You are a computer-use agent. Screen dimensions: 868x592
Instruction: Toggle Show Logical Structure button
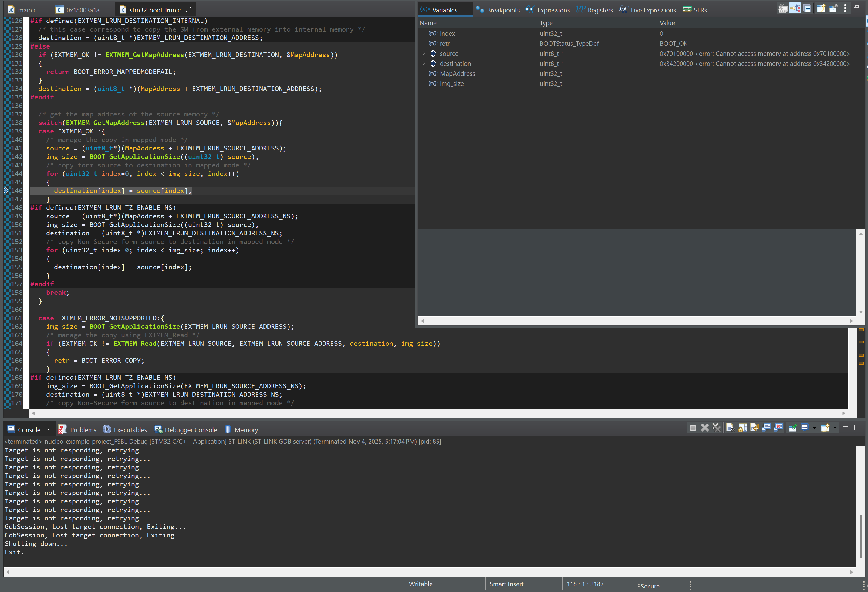(795, 8)
